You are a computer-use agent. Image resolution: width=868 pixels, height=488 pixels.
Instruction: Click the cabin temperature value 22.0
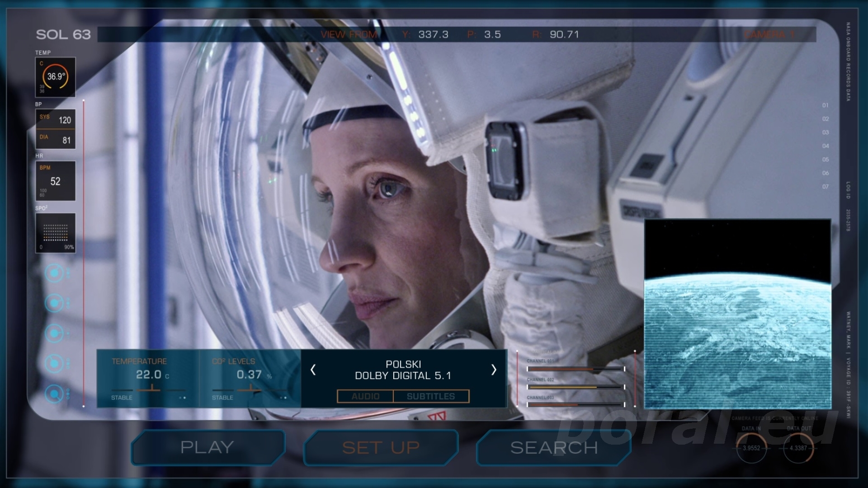click(149, 375)
